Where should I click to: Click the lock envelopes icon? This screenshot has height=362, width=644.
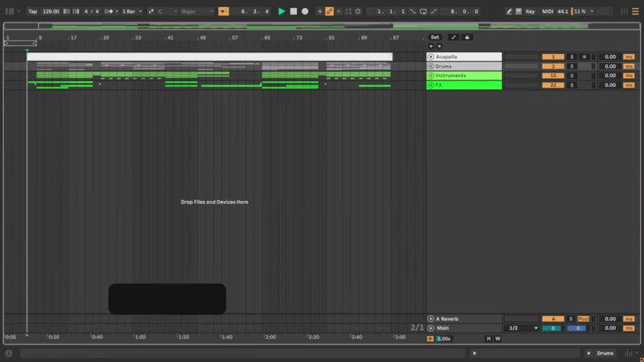coord(469,37)
